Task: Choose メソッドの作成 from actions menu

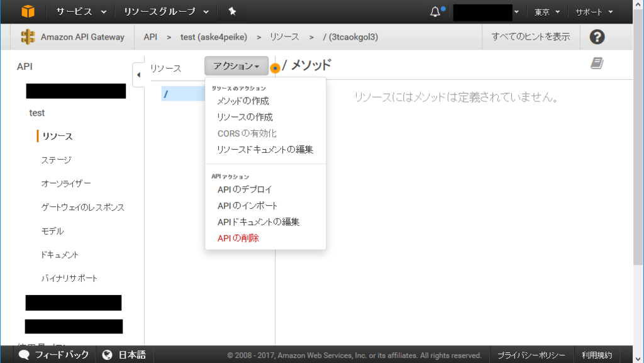Action: coord(243,101)
